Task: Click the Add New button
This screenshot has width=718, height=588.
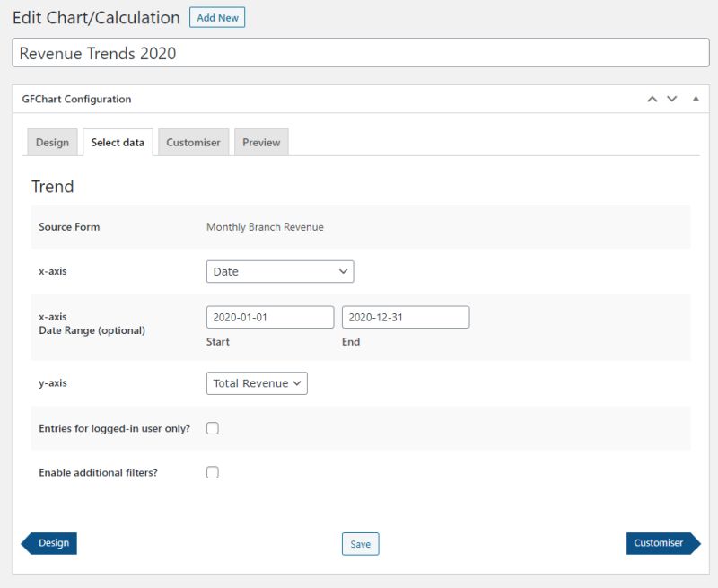Action: (217, 17)
